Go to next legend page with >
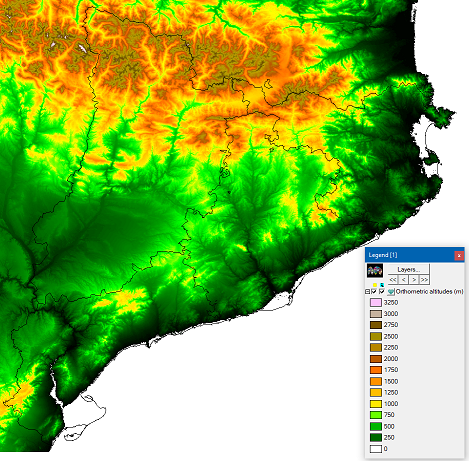 click(x=414, y=279)
